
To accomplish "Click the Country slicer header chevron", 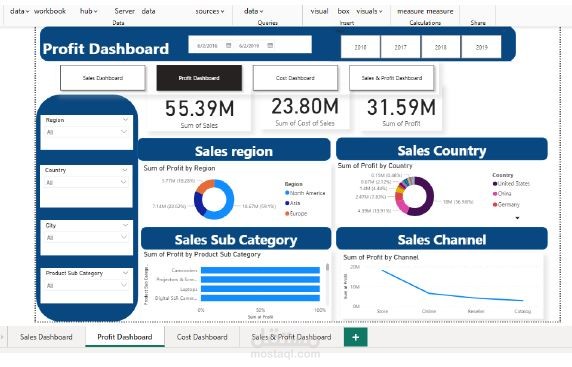I will tap(125, 170).
